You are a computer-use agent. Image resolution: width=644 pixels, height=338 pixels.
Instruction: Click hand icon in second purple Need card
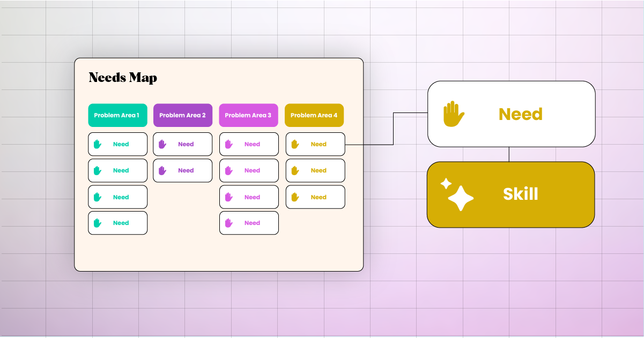(x=162, y=170)
